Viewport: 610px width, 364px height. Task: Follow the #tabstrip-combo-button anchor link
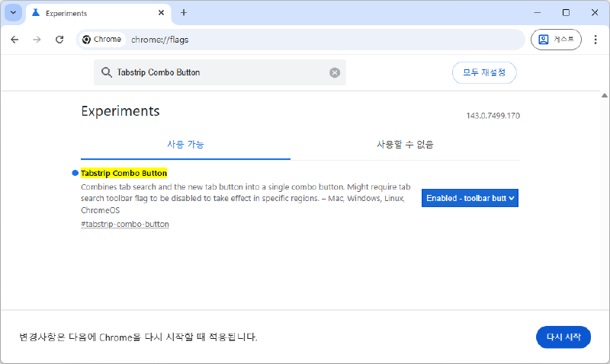(x=125, y=224)
